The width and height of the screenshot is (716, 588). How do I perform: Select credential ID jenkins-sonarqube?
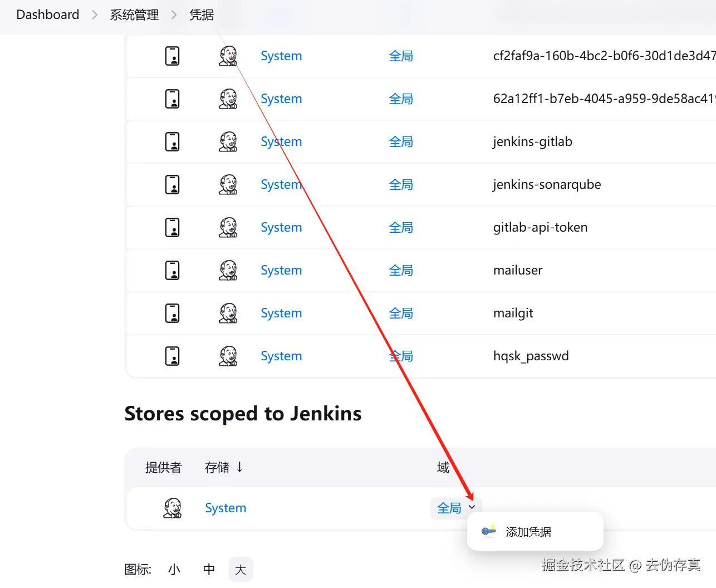(547, 185)
